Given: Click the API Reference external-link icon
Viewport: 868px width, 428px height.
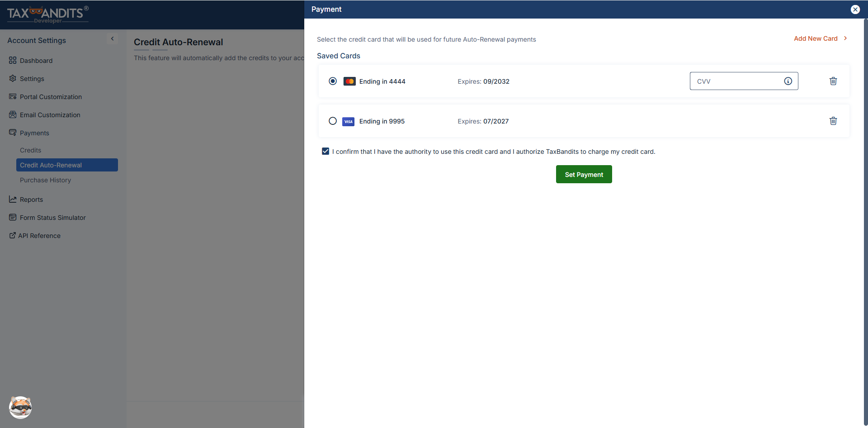Looking at the screenshot, I should (x=13, y=235).
